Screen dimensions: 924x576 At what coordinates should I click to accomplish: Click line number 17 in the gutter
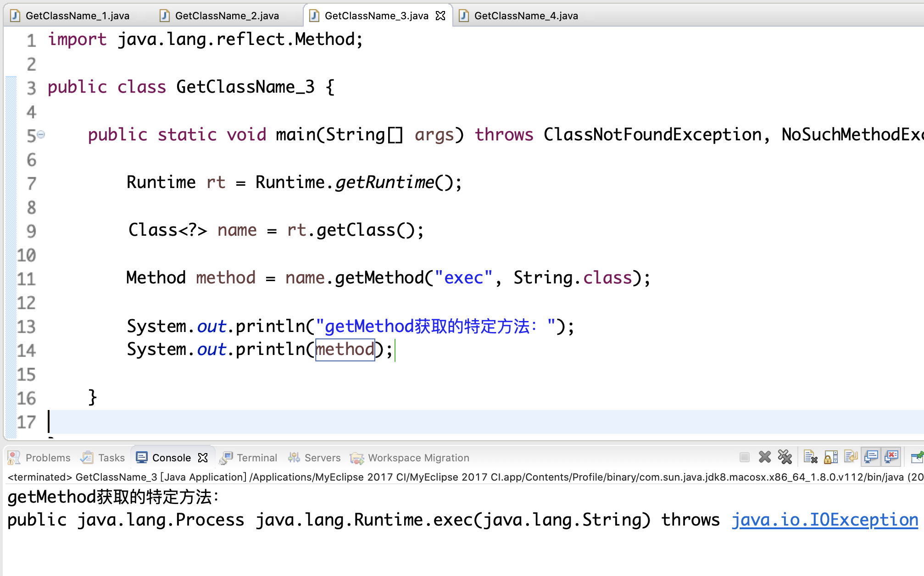[x=26, y=422]
